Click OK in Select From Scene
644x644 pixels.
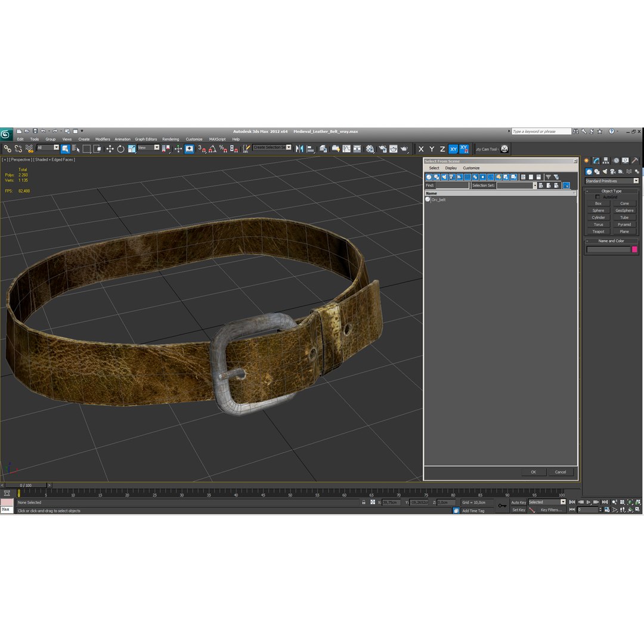533,472
